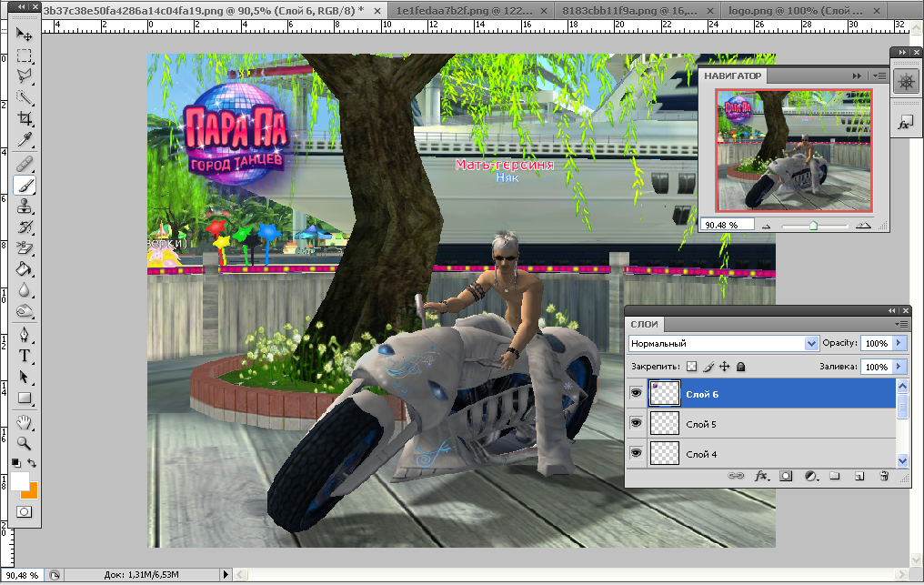Select the Zoom tool
924x585 pixels.
click(x=25, y=443)
